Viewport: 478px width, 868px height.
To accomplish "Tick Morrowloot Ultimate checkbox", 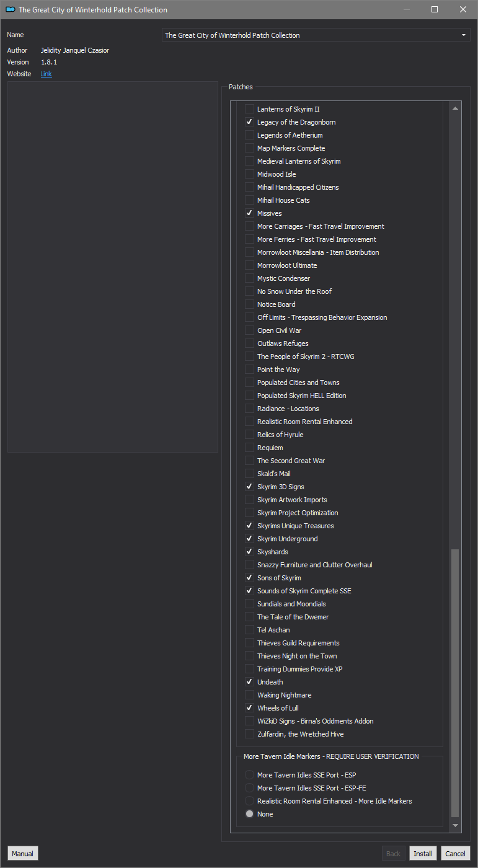I will coord(249,265).
